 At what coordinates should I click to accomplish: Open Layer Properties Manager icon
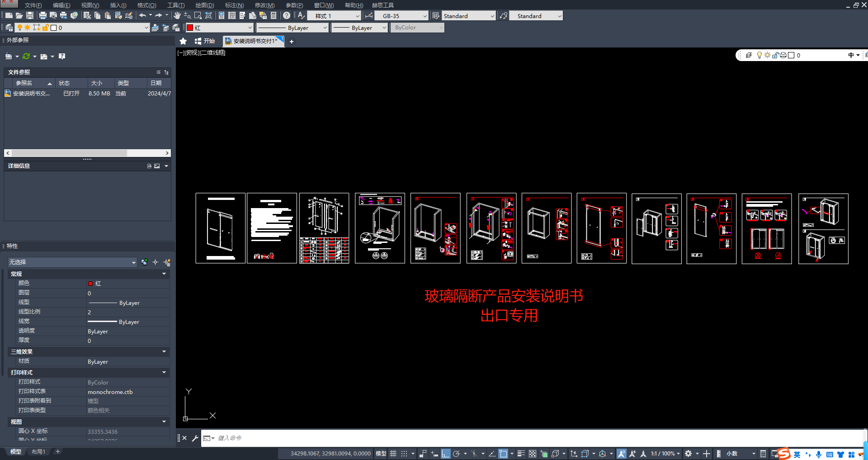[x=9, y=28]
